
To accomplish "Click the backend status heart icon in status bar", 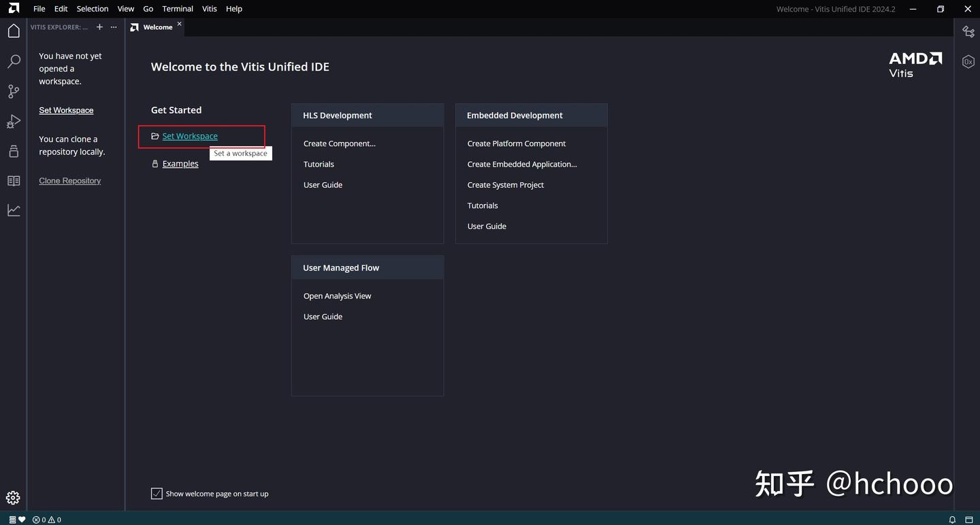I will tap(18, 520).
